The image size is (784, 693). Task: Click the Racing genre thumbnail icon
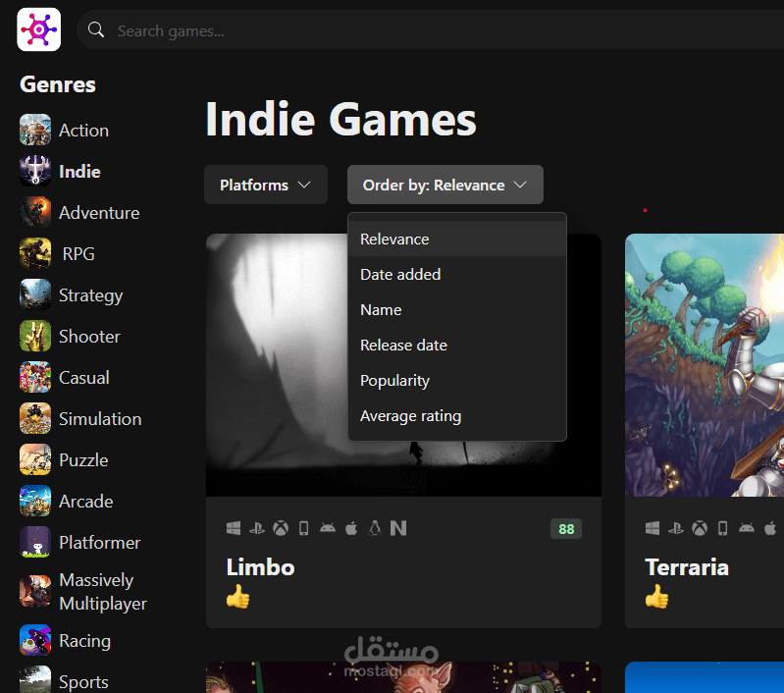pos(35,640)
